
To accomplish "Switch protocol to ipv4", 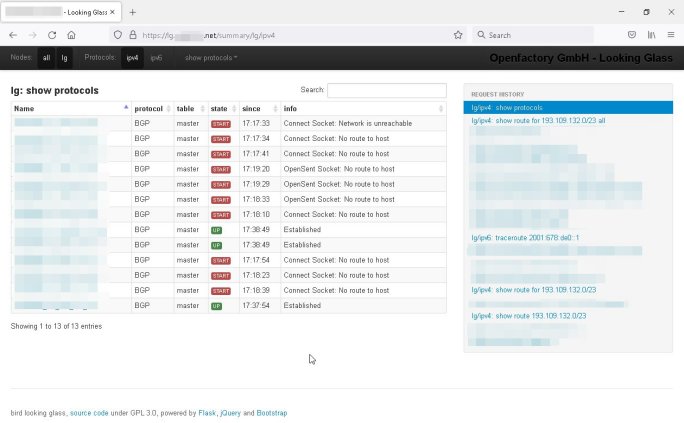I will 132,58.
